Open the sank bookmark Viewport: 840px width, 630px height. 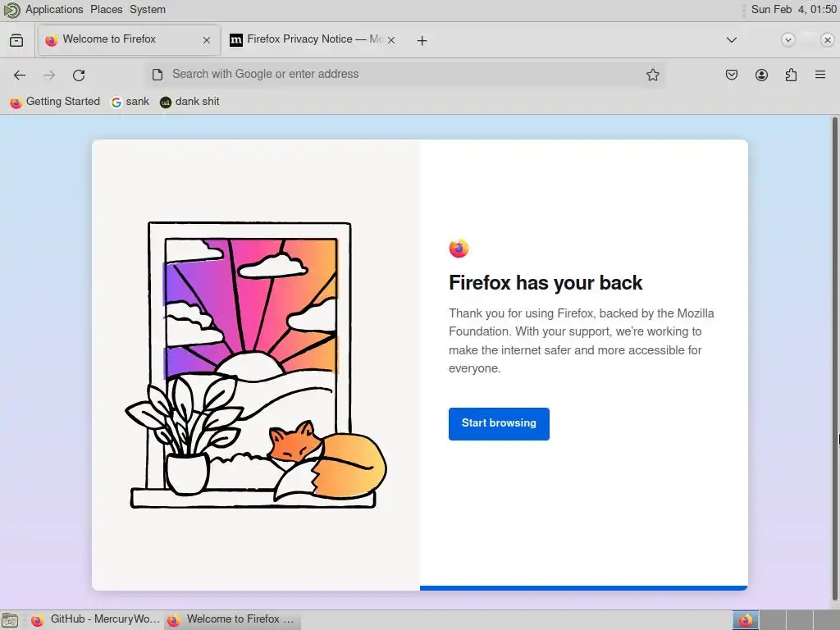(130, 102)
